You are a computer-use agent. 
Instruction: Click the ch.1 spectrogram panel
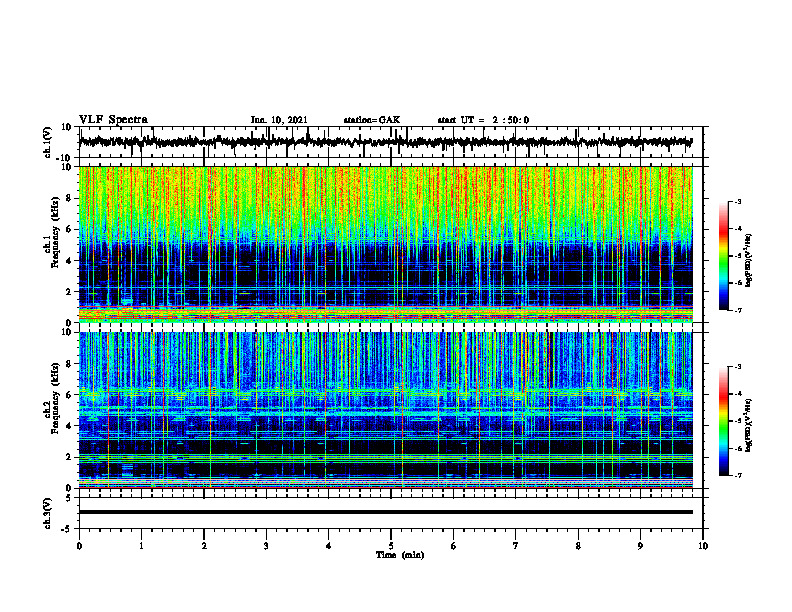point(386,244)
